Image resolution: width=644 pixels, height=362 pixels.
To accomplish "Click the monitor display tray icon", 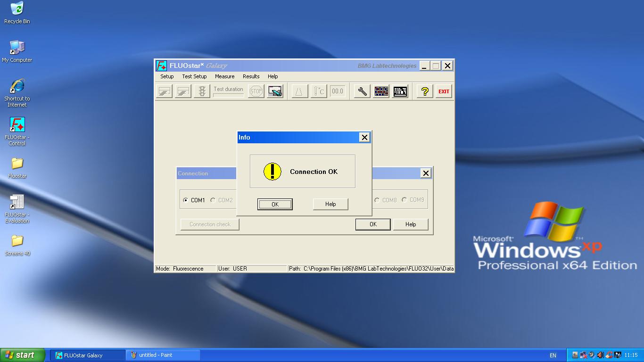I will [618, 355].
